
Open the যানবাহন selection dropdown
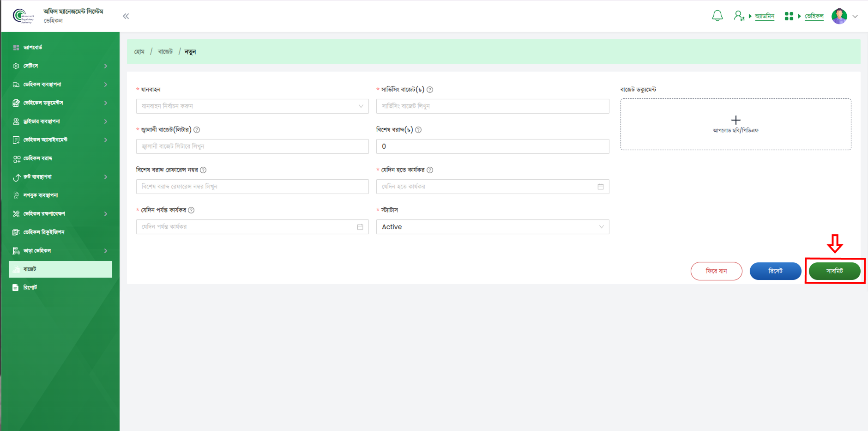pos(252,106)
